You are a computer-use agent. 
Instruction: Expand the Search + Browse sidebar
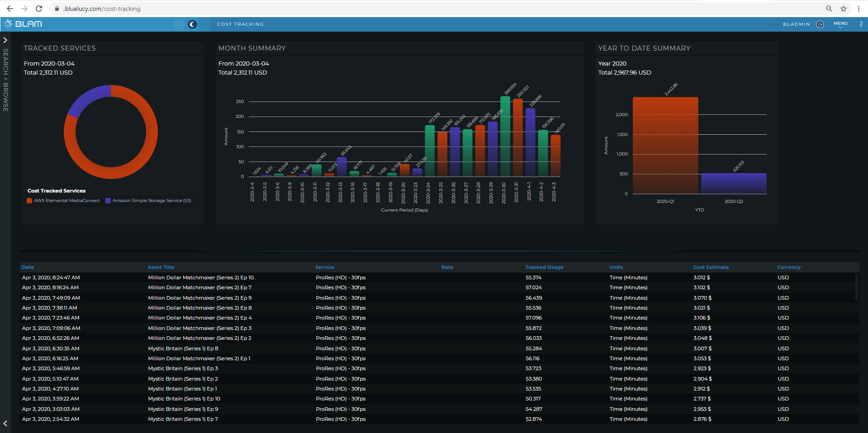coord(5,40)
